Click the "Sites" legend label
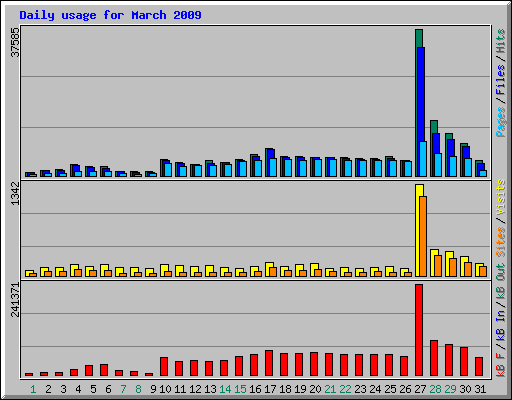The image size is (512, 400). (x=500, y=242)
